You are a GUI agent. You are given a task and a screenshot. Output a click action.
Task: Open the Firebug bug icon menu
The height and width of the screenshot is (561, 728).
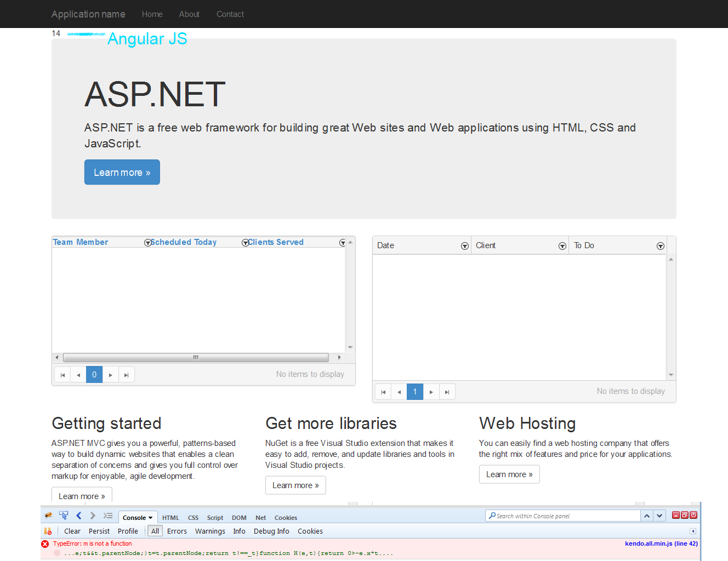click(x=48, y=516)
